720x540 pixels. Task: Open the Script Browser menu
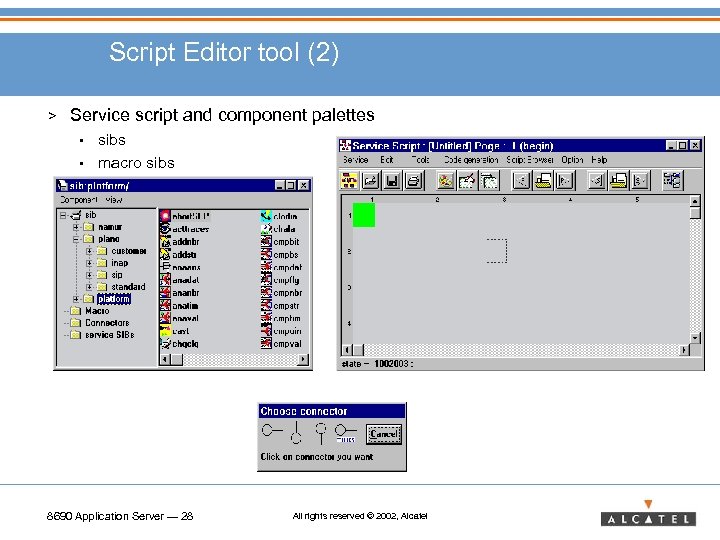(530, 160)
